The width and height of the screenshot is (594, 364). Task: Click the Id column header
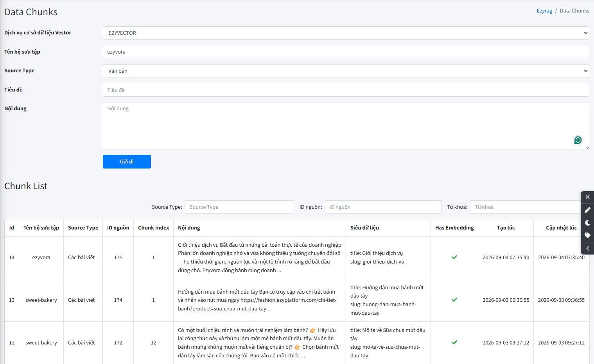(12, 228)
